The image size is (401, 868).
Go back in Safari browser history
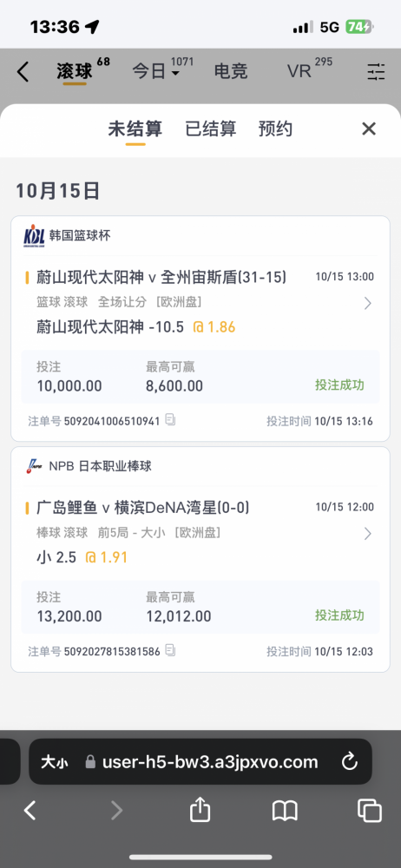coord(30,811)
